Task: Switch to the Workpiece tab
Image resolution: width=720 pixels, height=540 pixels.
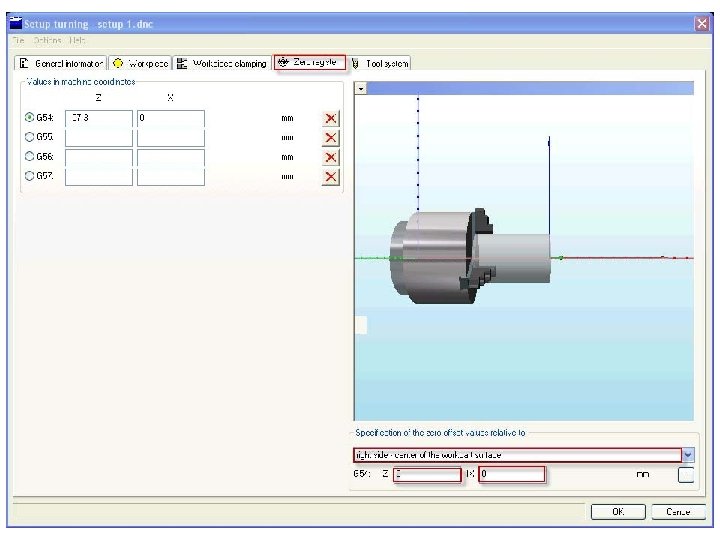Action: 141,63
